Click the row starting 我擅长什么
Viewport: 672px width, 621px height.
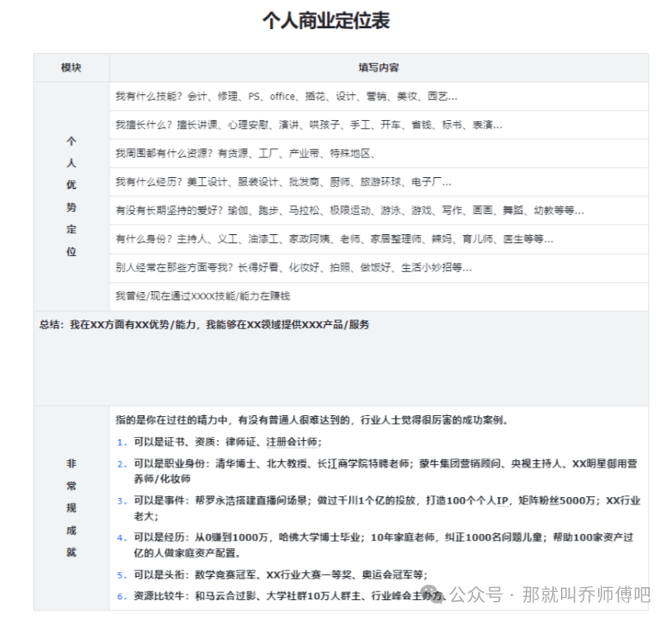point(308,125)
